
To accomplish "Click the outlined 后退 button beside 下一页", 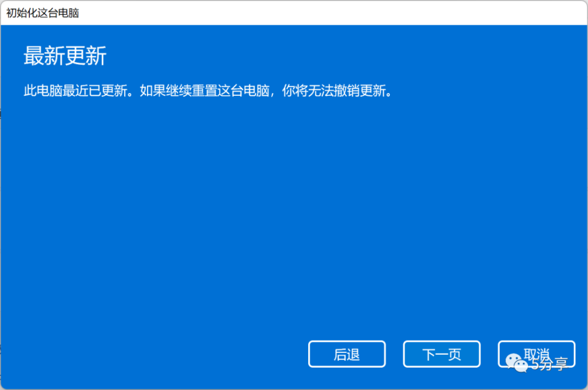I will 347,354.
